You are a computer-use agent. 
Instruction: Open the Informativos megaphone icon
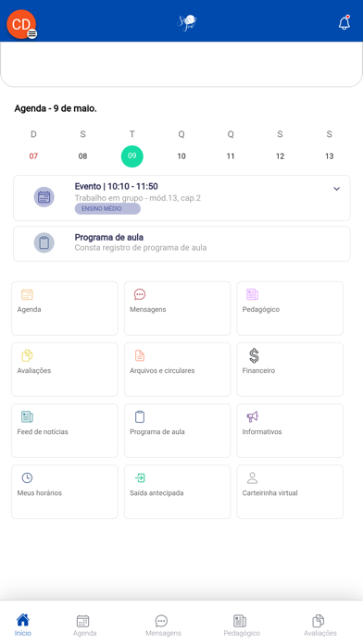(252, 416)
